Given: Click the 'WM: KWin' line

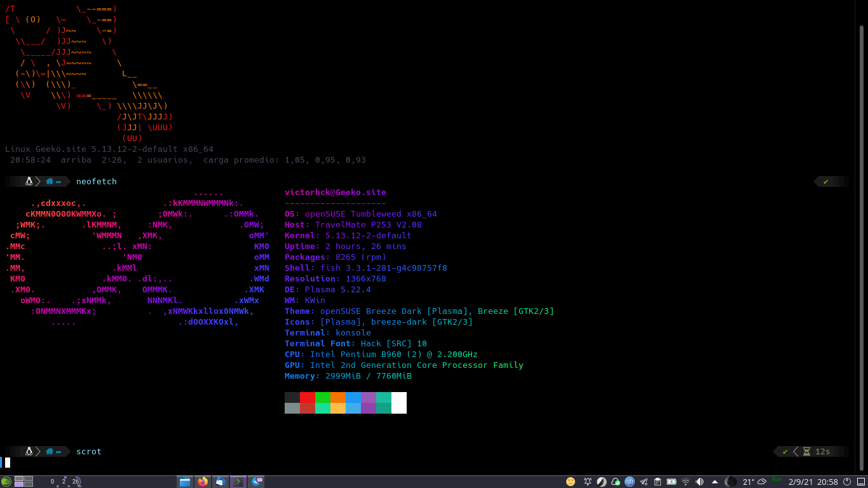Looking at the screenshot, I should [x=305, y=301].
